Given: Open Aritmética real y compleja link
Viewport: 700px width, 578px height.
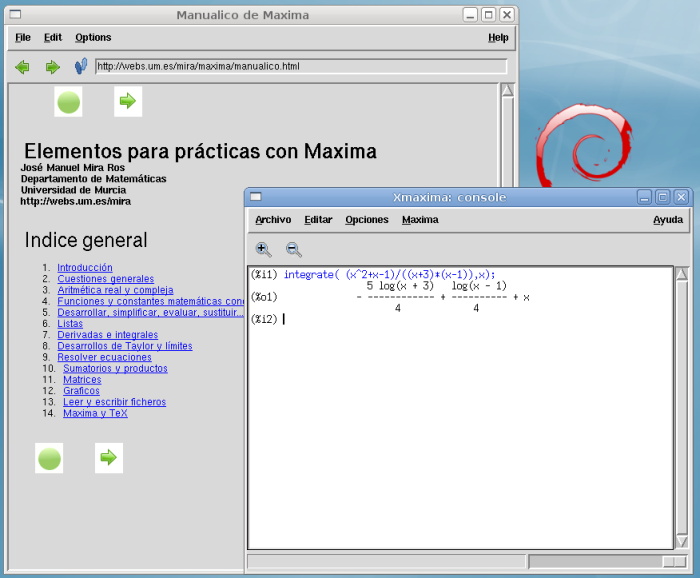Looking at the screenshot, I should pos(115,290).
